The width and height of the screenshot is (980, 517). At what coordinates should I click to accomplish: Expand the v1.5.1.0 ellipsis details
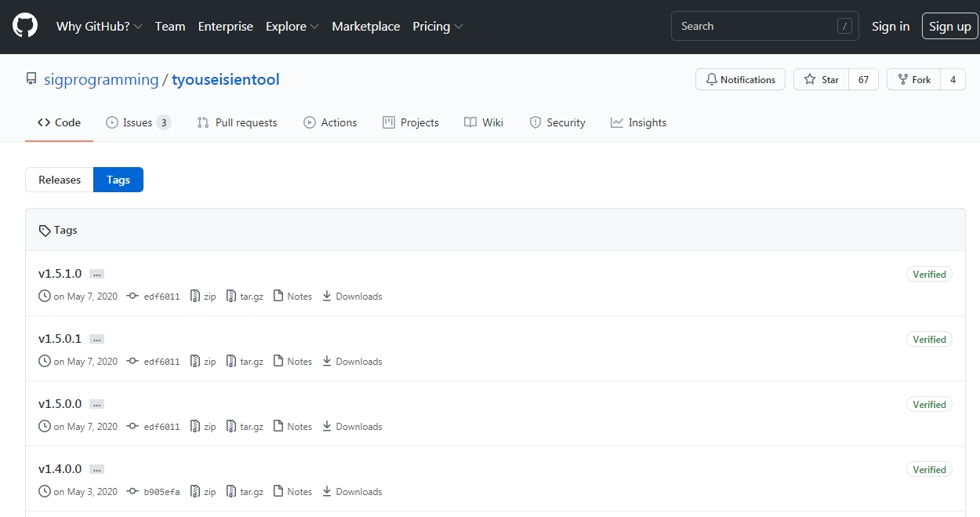(96, 275)
